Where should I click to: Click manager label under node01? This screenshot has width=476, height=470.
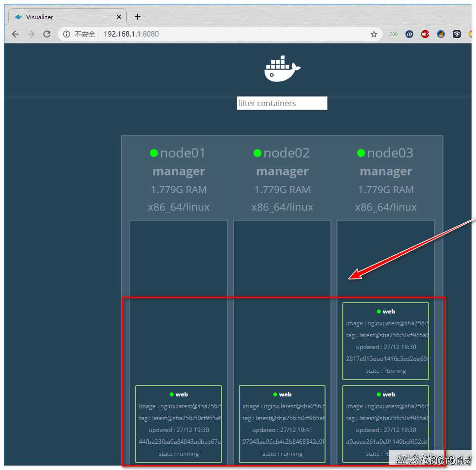[179, 172]
